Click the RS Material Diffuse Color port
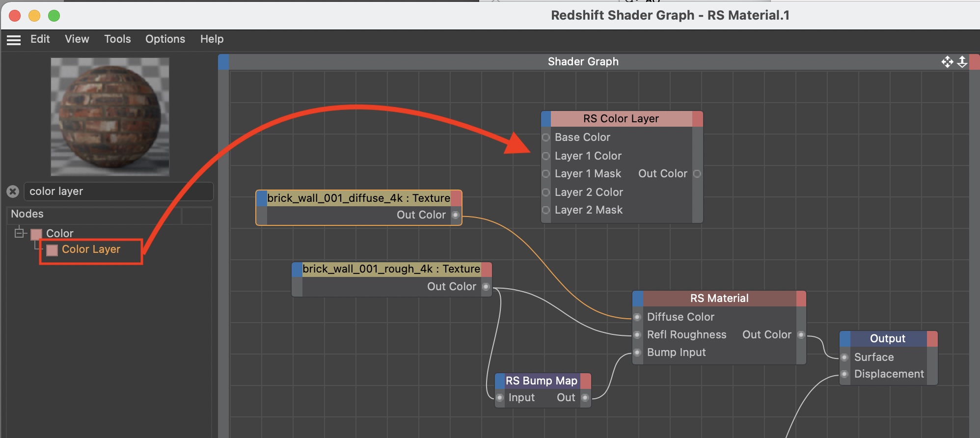 [637, 317]
